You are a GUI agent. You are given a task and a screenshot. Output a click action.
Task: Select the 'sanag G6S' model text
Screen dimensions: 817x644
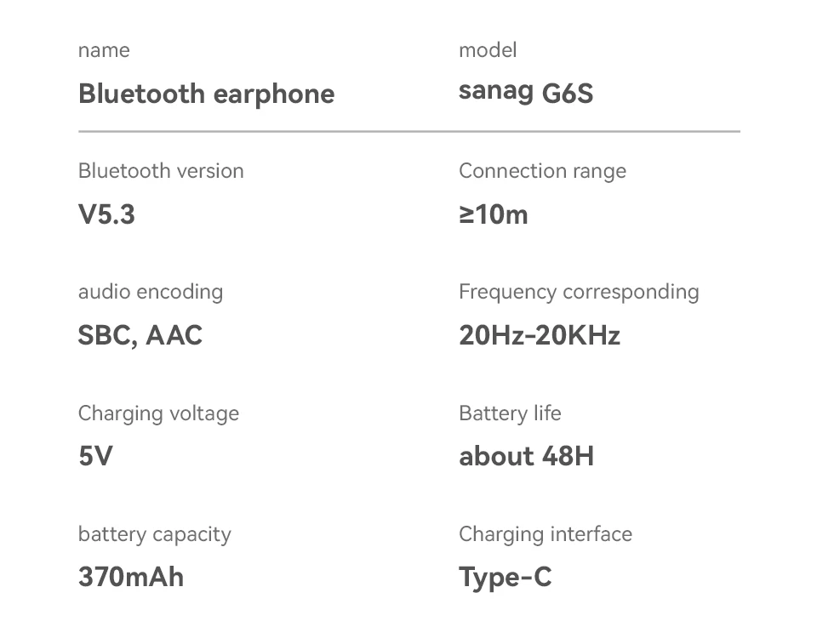pos(525,92)
